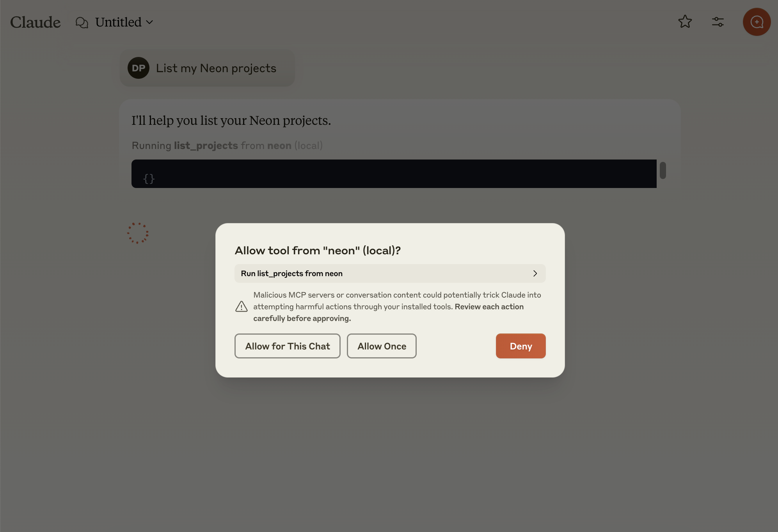Click the code block scrollbar handle
778x532 pixels.
point(663,170)
